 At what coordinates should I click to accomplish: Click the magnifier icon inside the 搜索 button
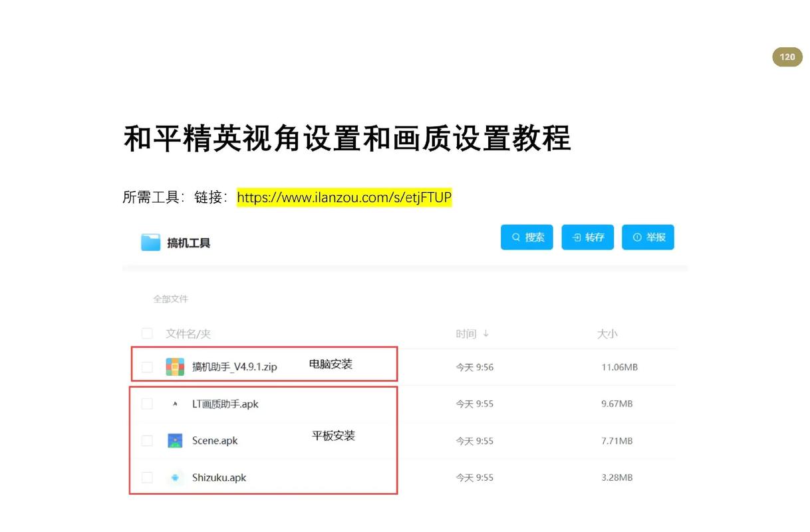point(515,237)
